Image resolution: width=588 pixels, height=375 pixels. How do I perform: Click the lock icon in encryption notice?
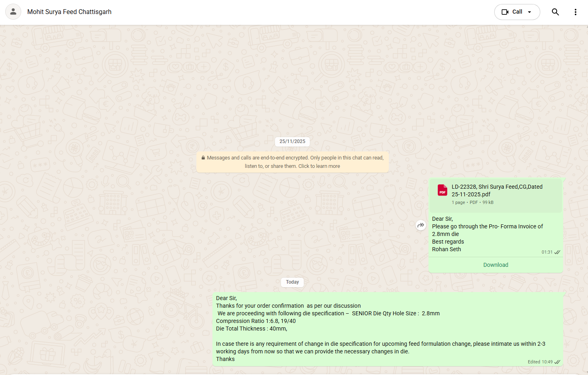tap(203, 158)
